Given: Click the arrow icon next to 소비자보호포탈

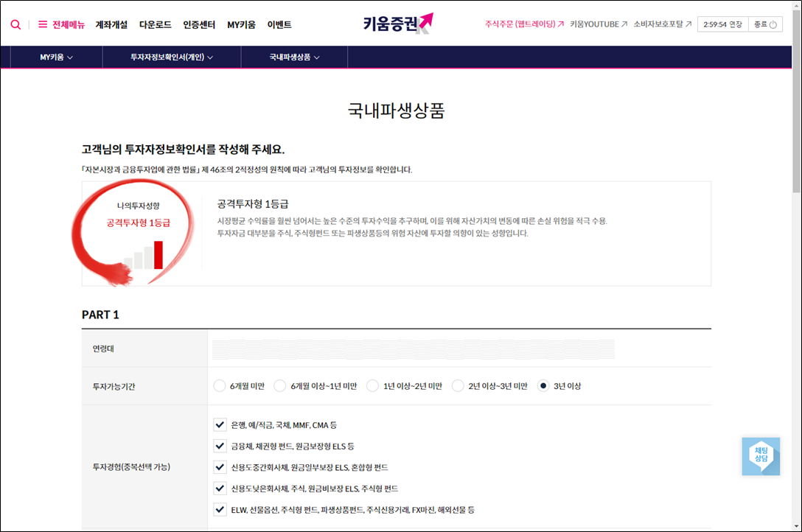Looking at the screenshot, I should pyautogui.click(x=688, y=24).
